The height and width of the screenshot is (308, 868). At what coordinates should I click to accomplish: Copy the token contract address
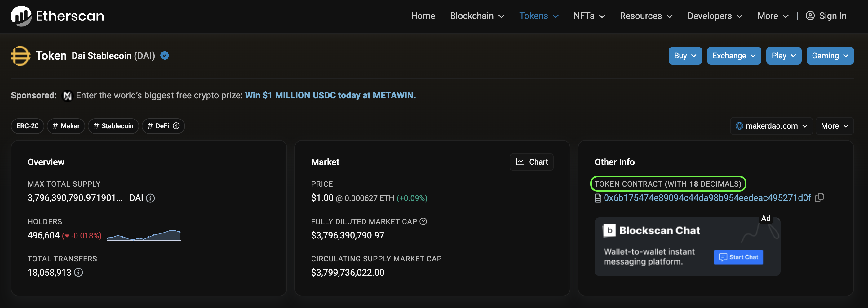[819, 197]
